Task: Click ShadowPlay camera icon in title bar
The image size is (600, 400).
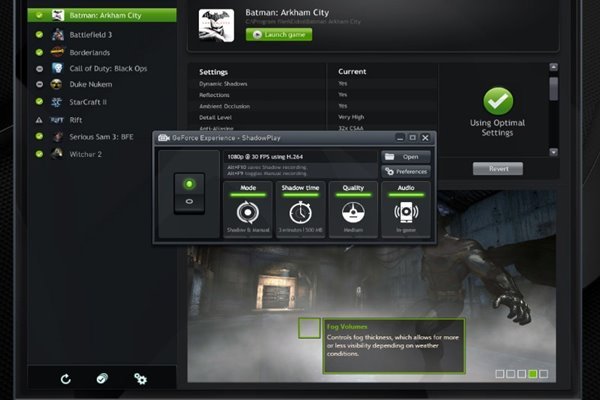Action: point(164,138)
